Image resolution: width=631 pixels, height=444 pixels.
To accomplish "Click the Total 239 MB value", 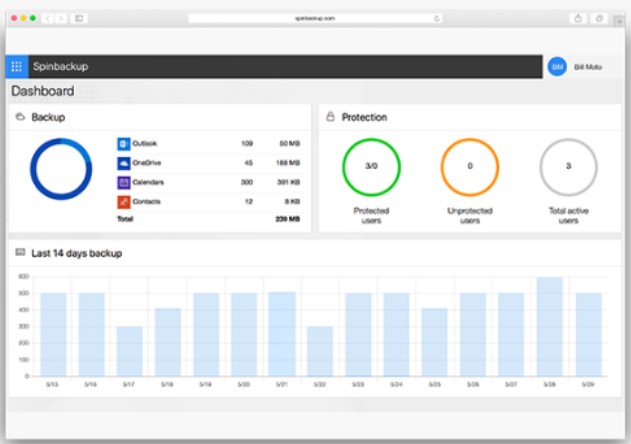I will click(x=288, y=219).
